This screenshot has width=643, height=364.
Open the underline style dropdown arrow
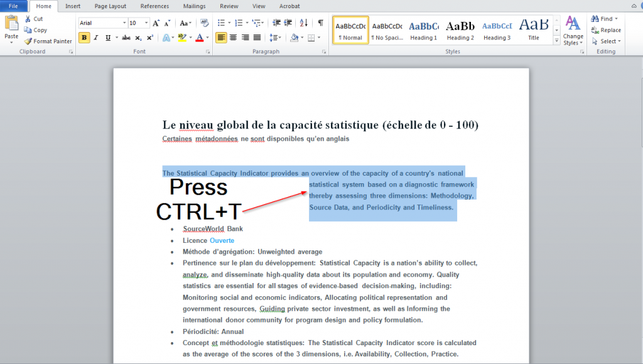pos(117,37)
